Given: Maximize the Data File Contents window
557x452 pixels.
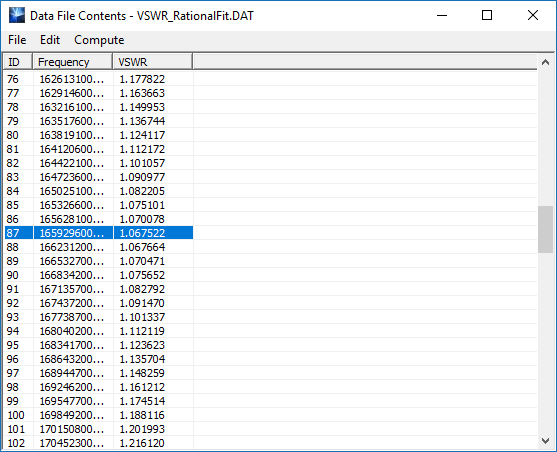Looking at the screenshot, I should tap(487, 16).
